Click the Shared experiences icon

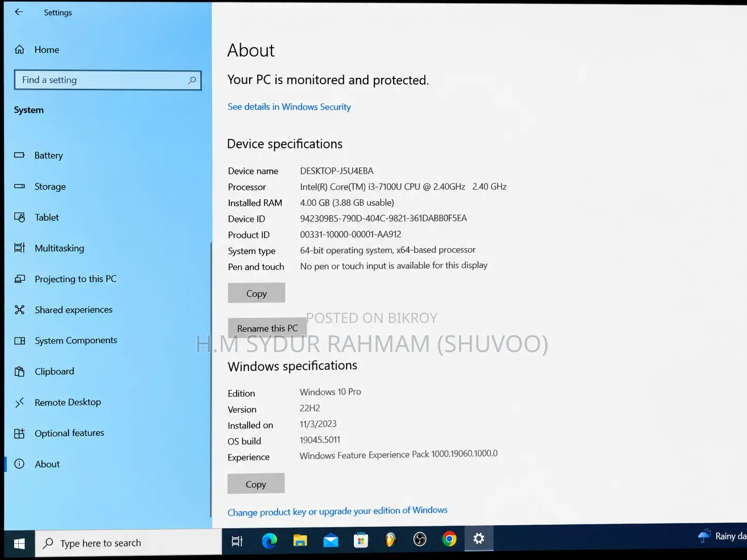tap(20, 309)
